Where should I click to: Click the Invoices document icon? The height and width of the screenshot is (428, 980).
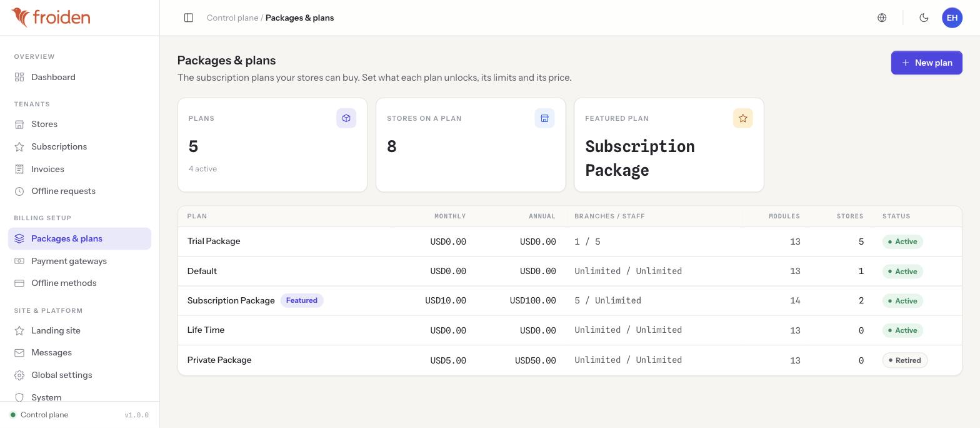[x=19, y=169]
